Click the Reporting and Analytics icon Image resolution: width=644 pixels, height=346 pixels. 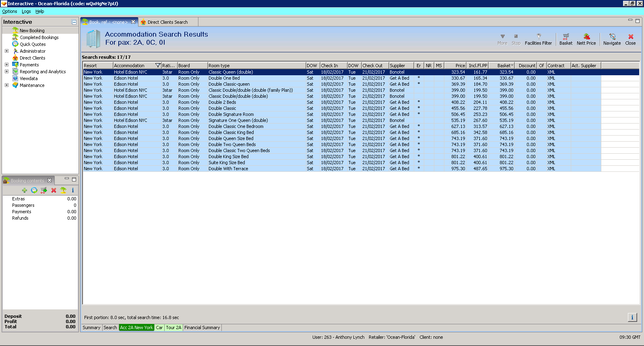coord(15,71)
